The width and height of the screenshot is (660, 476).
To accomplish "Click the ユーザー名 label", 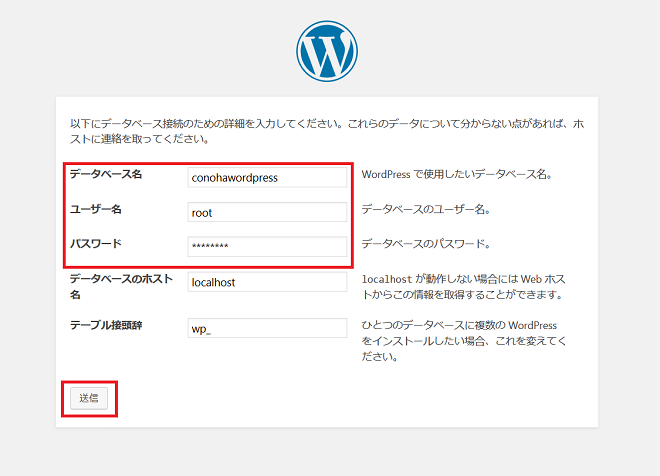I will [96, 209].
